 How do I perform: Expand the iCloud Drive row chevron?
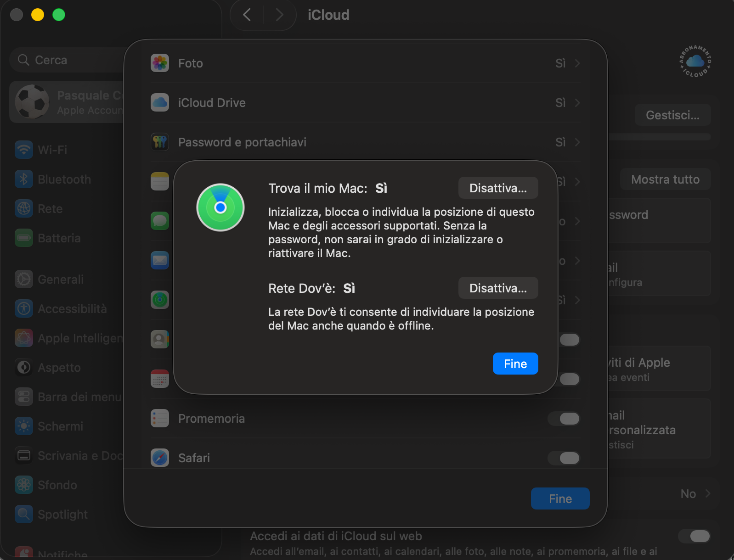click(577, 102)
